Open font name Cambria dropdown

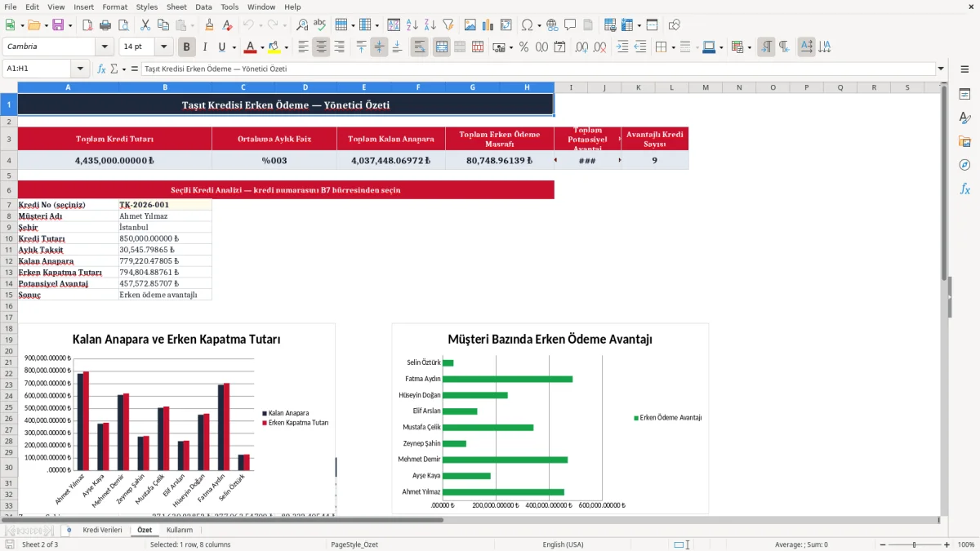tap(105, 47)
